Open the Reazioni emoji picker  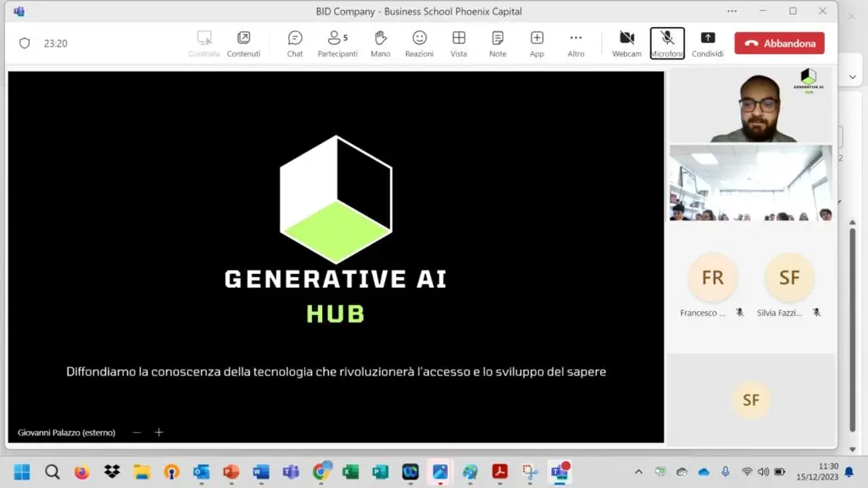(419, 43)
